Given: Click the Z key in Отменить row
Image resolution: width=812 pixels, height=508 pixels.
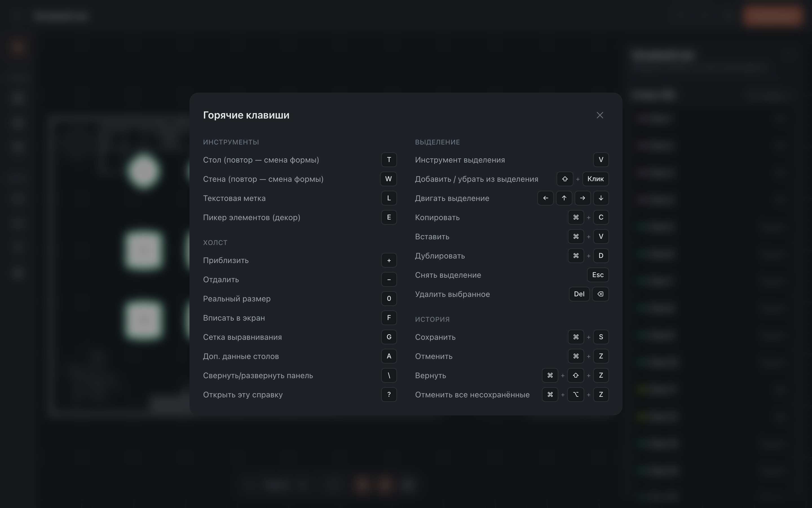Looking at the screenshot, I should (601, 356).
